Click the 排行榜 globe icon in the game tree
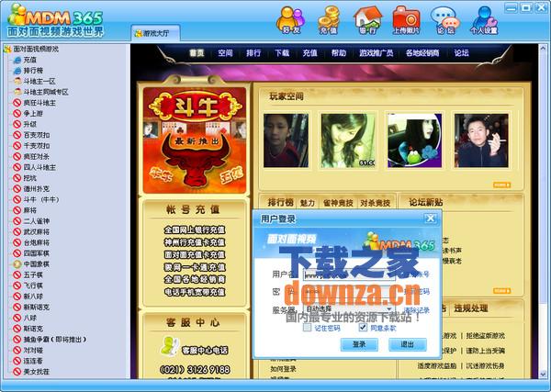Viewport: 551px width, 392px height. 17,71
